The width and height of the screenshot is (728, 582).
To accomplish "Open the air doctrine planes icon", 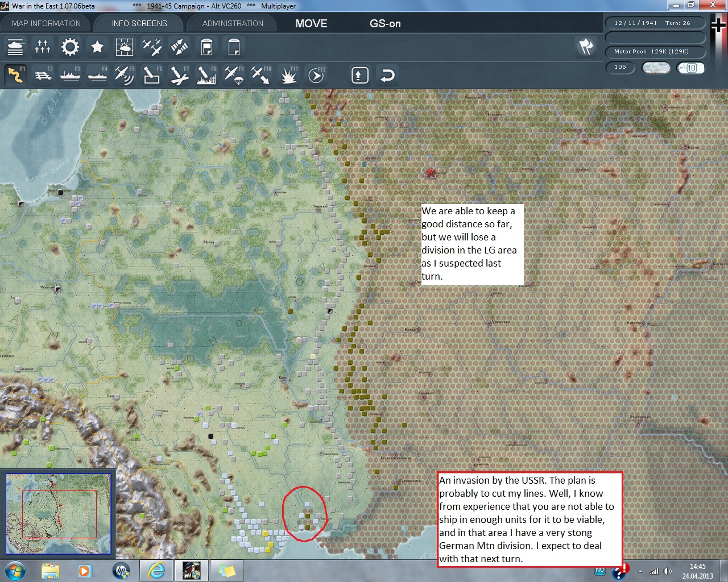I will tap(152, 47).
